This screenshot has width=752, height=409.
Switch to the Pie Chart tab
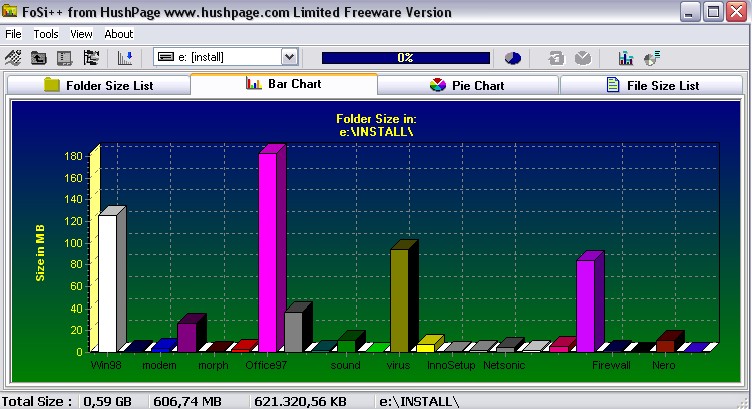pyautogui.click(x=468, y=85)
